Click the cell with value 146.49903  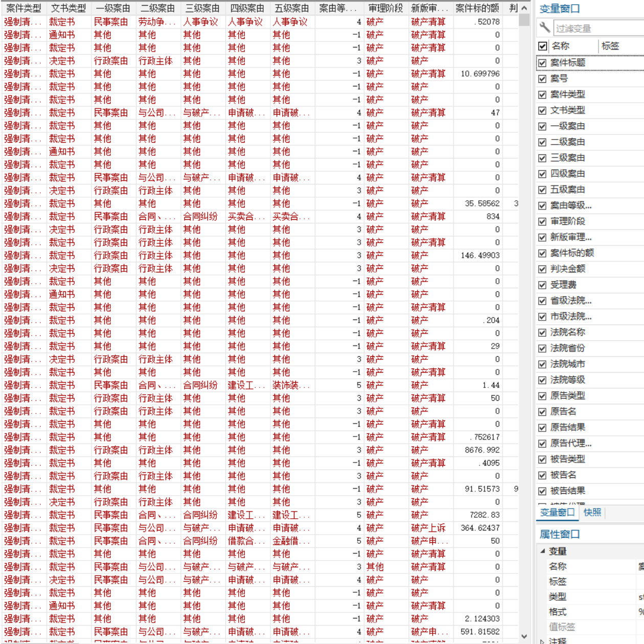(477, 256)
